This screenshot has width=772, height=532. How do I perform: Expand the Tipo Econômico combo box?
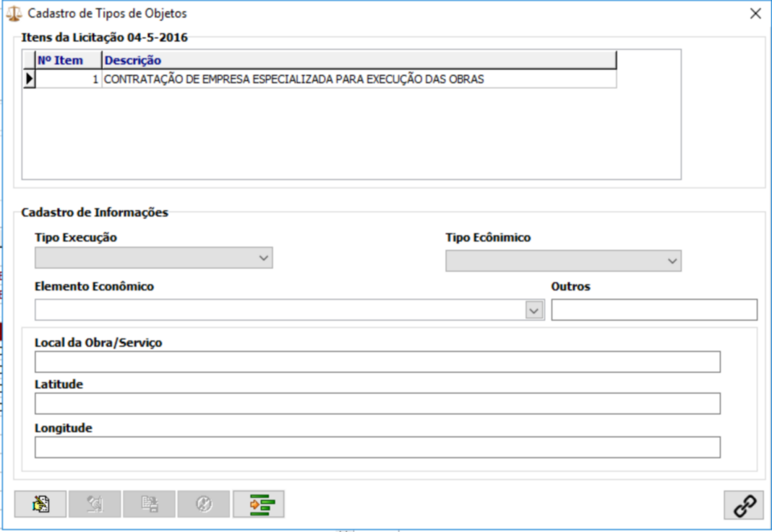pos(672,261)
